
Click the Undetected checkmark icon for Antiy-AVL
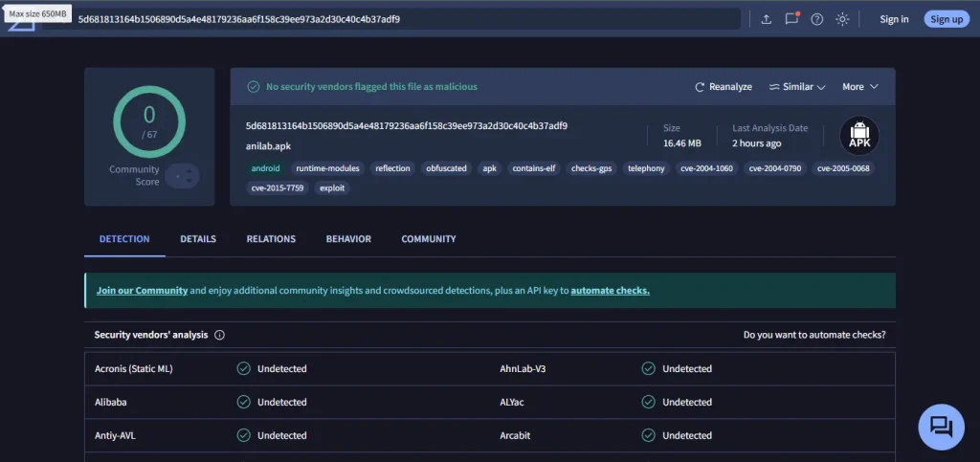tap(244, 436)
